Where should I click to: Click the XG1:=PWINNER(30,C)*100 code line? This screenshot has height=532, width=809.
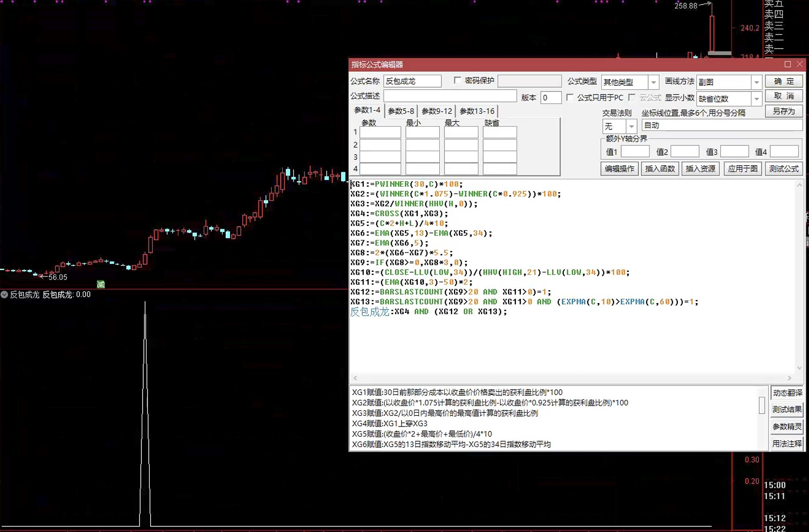pyautogui.click(x=406, y=184)
